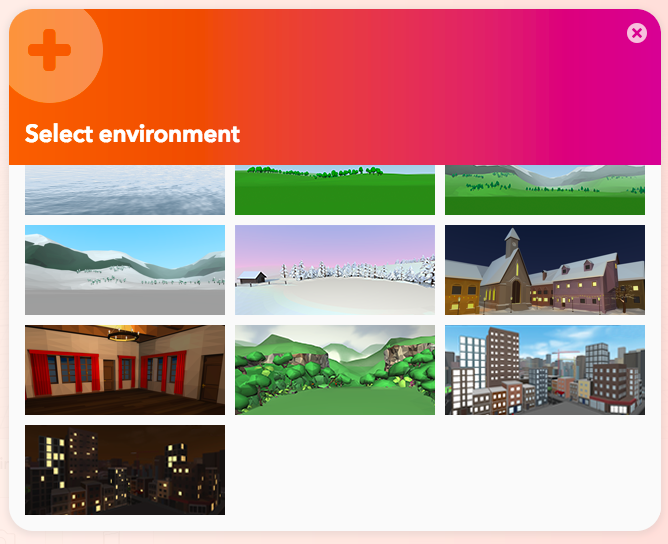
Task: Choose the flat green meadow environment
Action: (335, 190)
